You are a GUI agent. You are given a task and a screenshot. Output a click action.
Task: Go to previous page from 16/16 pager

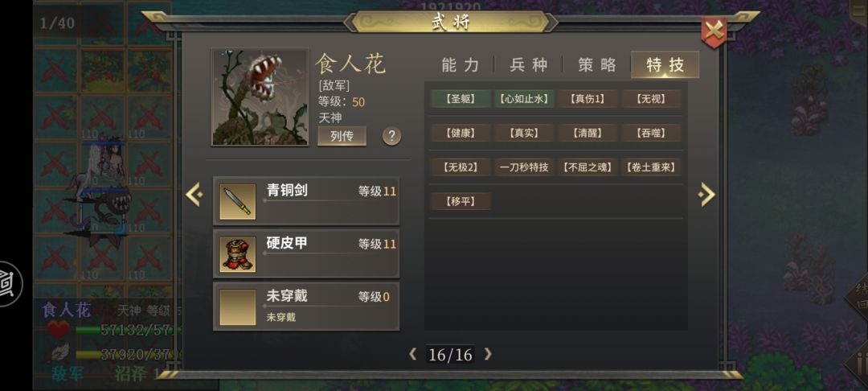pos(413,354)
